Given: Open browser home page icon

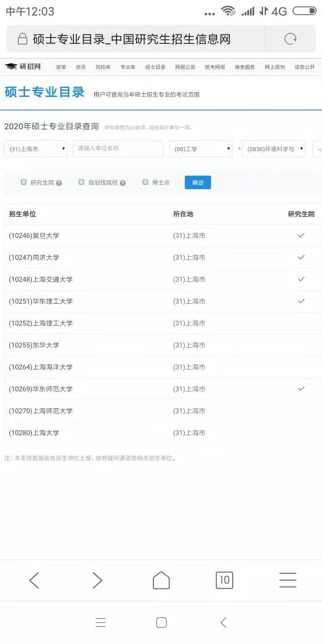Looking at the screenshot, I should tap(161, 580).
